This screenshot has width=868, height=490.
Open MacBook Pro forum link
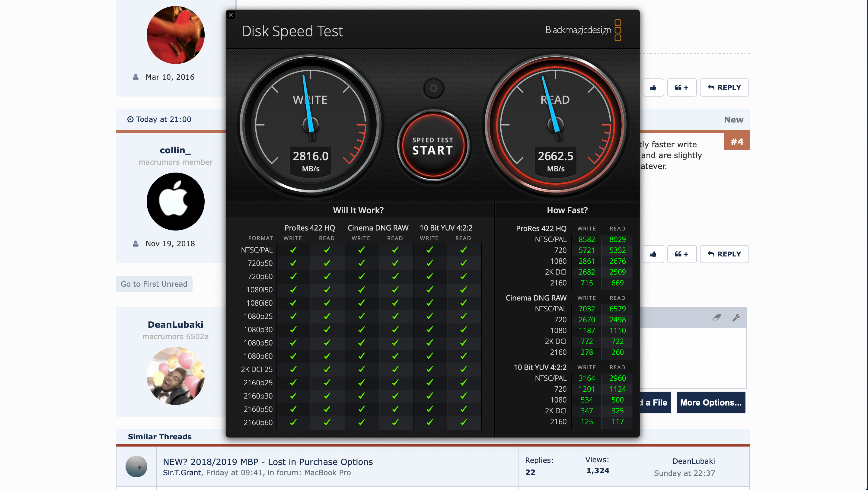click(327, 472)
